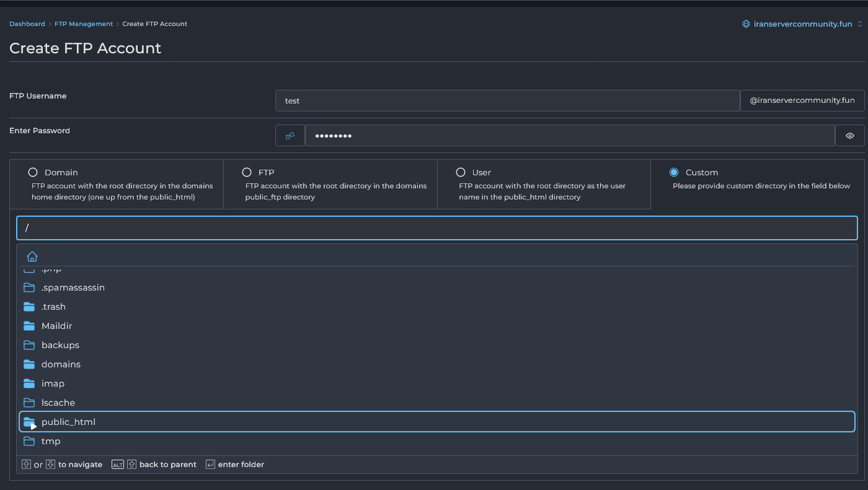868x490 pixels.
Task: Toggle password visibility eye icon
Action: tap(849, 136)
